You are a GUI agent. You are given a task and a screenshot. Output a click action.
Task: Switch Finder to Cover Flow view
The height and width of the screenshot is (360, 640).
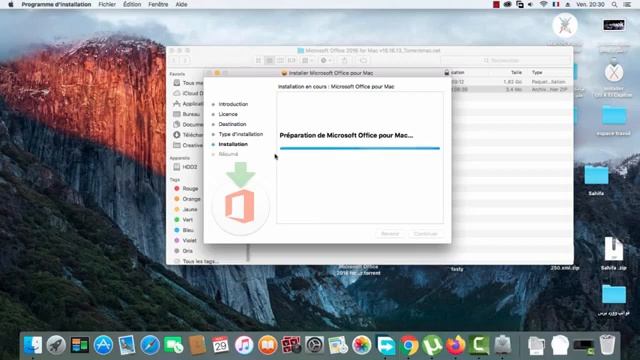point(291,60)
